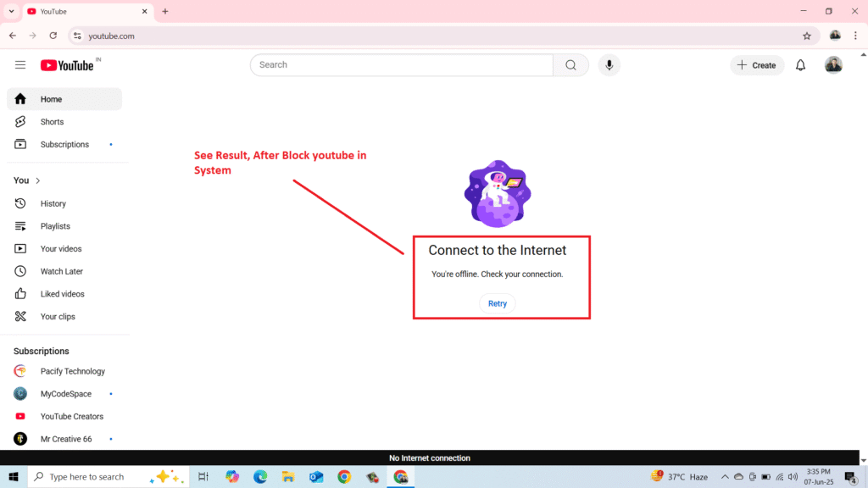Click the Liked videos thumbs-up icon
This screenshot has height=488, width=868.
click(20, 294)
